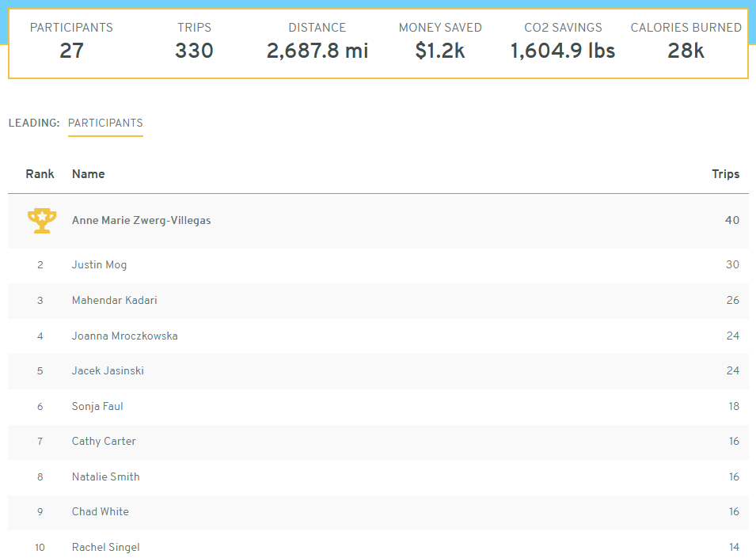The width and height of the screenshot is (756, 558).
Task: Select Mahendar Kadari in the leaderboard
Action: point(114,301)
